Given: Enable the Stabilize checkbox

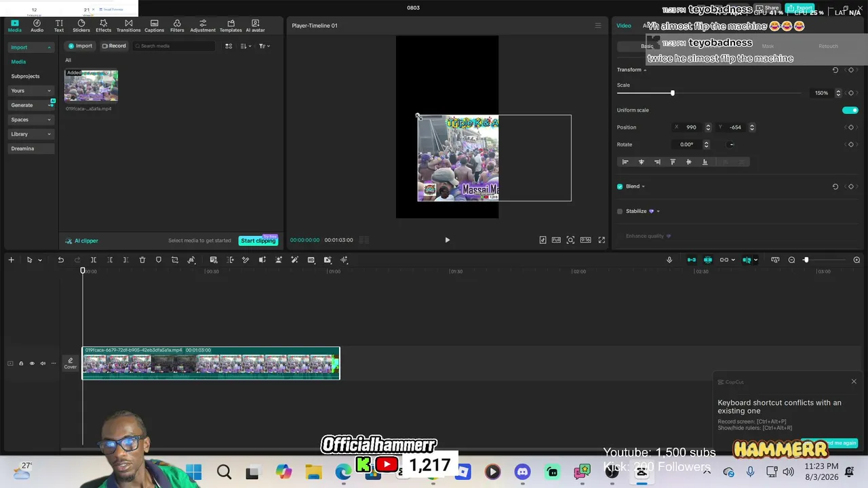Looking at the screenshot, I should coord(620,211).
